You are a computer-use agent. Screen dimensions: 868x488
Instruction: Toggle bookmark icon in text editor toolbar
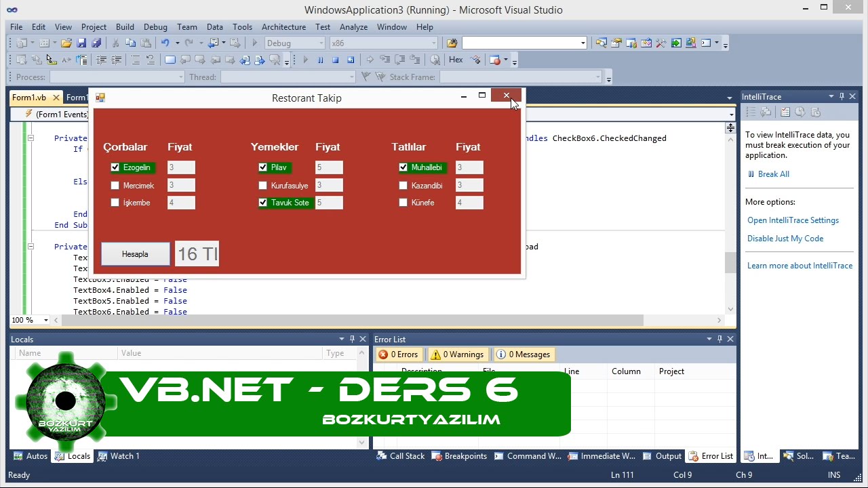tap(170, 60)
